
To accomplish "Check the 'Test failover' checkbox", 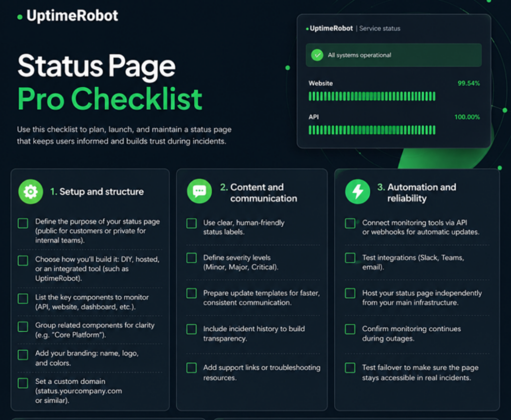I will [350, 368].
